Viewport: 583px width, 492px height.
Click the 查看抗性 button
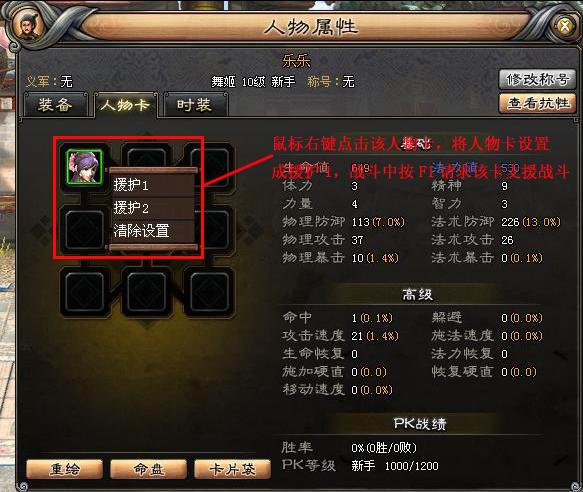pos(537,103)
